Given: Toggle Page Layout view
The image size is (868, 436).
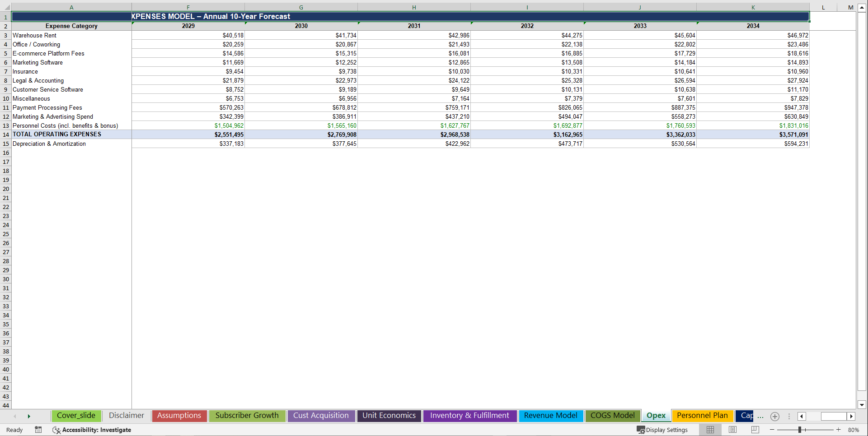Looking at the screenshot, I should click(732, 430).
